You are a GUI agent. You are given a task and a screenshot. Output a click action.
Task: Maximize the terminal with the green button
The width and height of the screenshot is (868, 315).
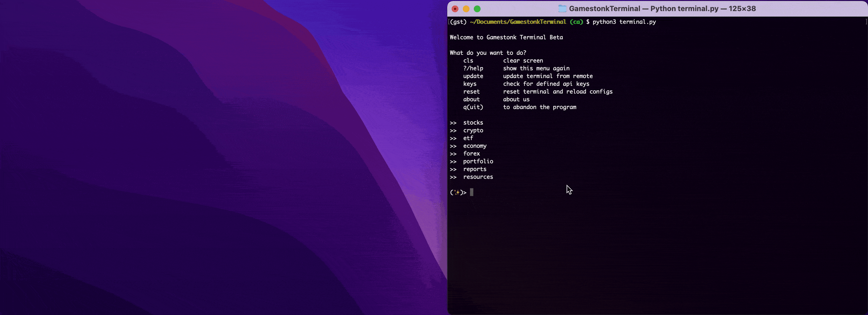477,9
